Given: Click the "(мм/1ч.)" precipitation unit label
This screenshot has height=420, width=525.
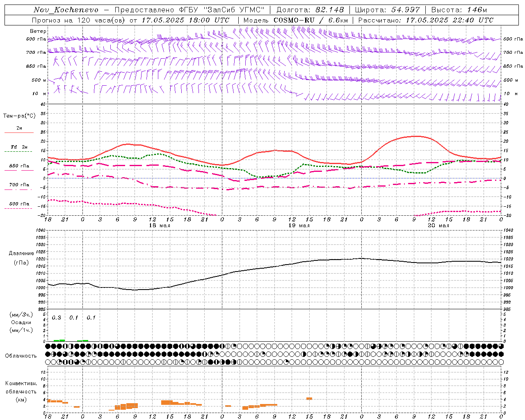Looking at the screenshot, I should click(21, 330).
